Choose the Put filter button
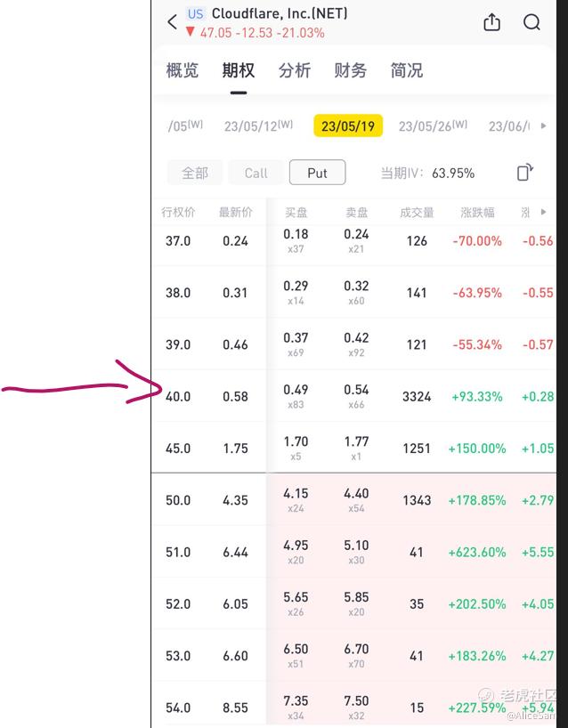568x728 pixels. (317, 173)
